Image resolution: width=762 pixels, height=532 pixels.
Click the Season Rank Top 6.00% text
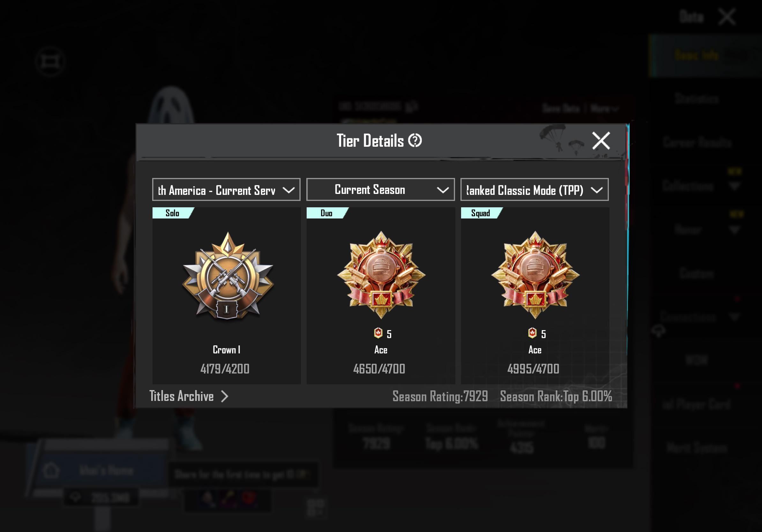tap(556, 396)
